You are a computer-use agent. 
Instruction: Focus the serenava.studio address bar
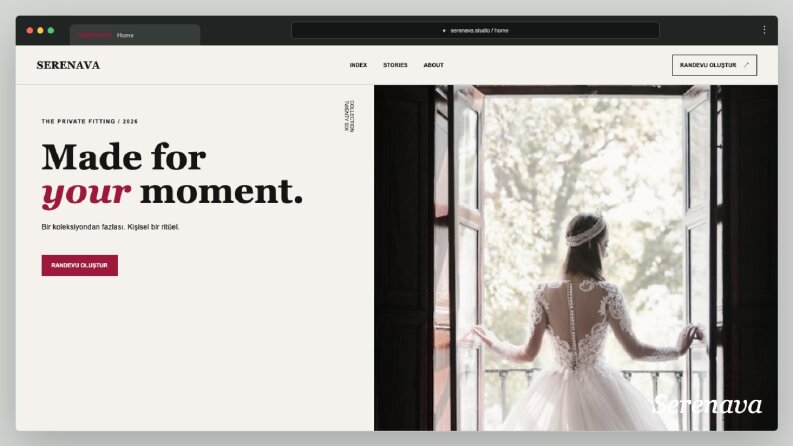coord(475,30)
